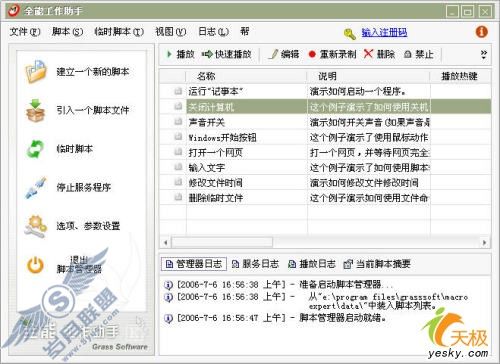Image resolution: width=500 pixels, height=364 pixels.
Task: Click the new script folder icon
Action: click(36, 71)
